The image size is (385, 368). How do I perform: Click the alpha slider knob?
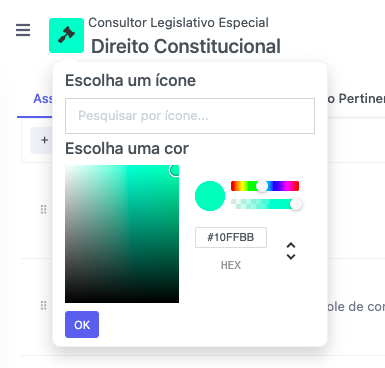tap(296, 204)
